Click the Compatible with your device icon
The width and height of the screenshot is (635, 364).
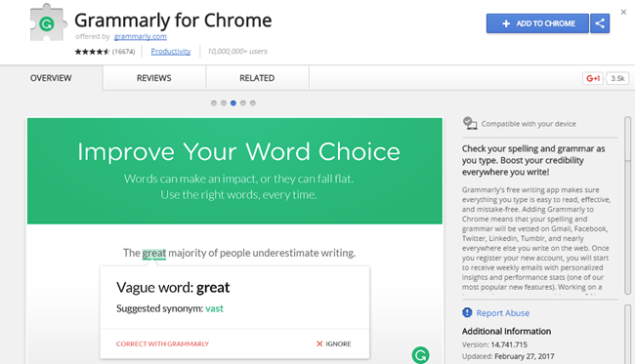[469, 123]
